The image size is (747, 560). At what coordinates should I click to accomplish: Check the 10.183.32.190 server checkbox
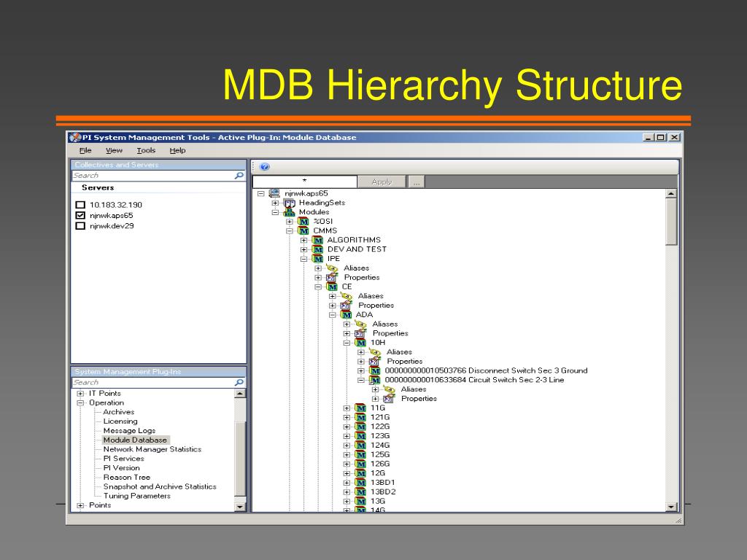(80, 205)
